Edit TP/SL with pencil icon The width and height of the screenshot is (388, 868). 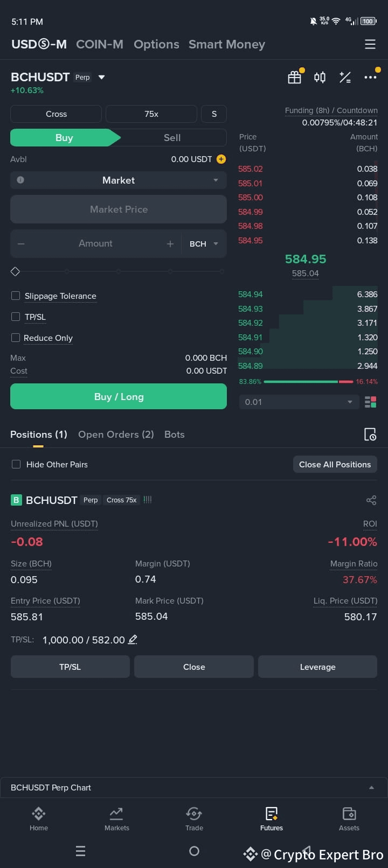pyautogui.click(x=133, y=640)
